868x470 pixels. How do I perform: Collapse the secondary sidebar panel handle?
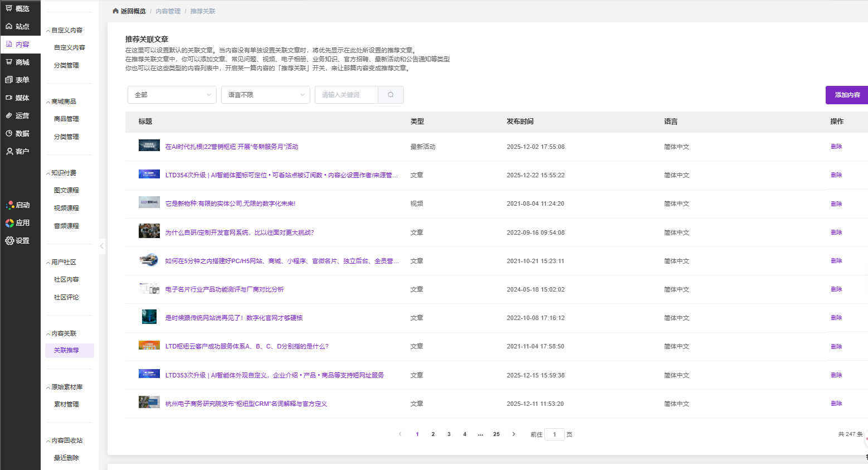point(101,246)
